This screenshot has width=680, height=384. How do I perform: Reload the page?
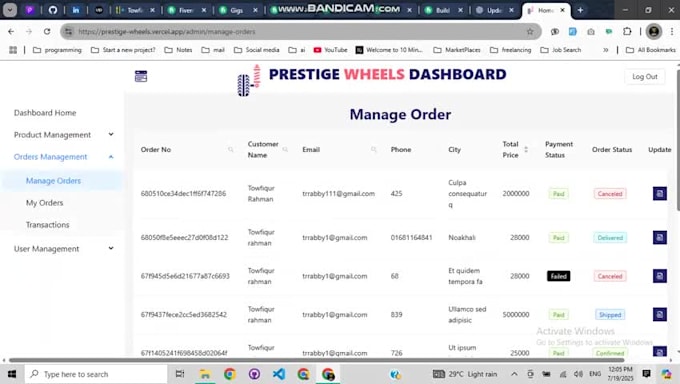[47, 32]
